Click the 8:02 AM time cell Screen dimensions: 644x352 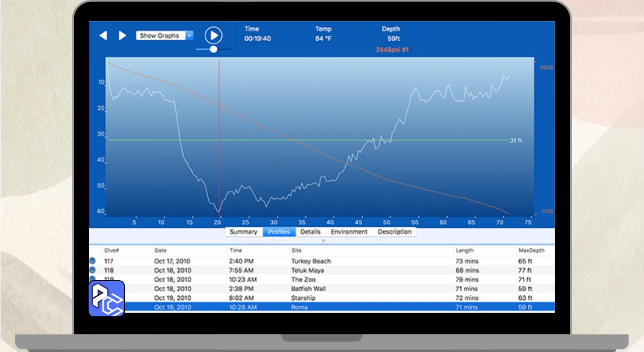tap(242, 298)
